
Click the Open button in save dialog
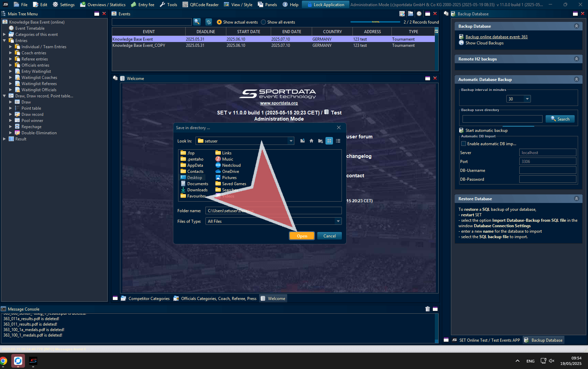[302, 236]
